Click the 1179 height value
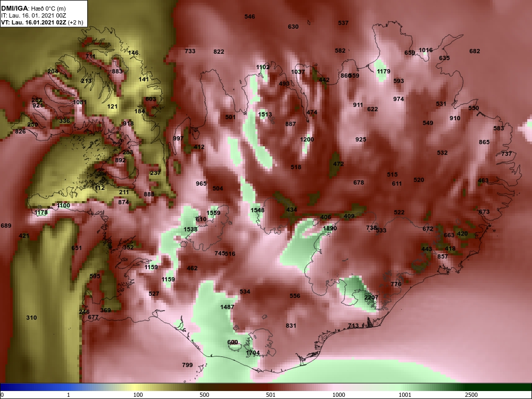This screenshot has width=532, height=399. tap(384, 72)
